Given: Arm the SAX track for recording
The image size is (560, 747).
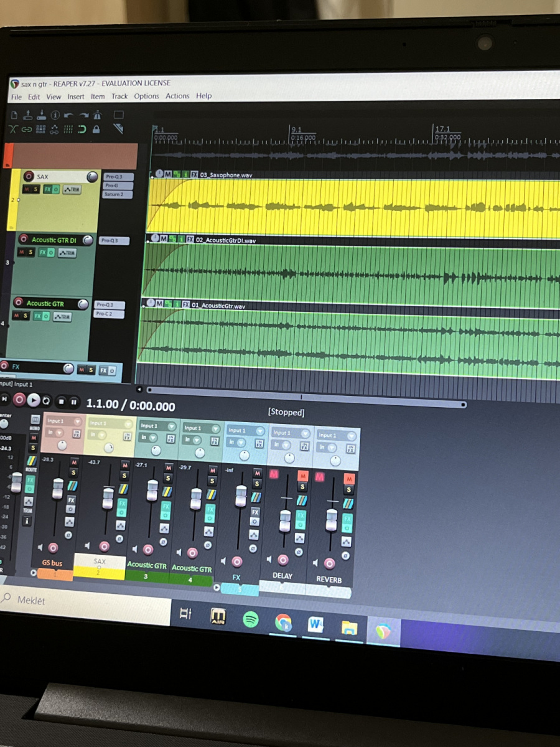Looking at the screenshot, I should (28, 177).
